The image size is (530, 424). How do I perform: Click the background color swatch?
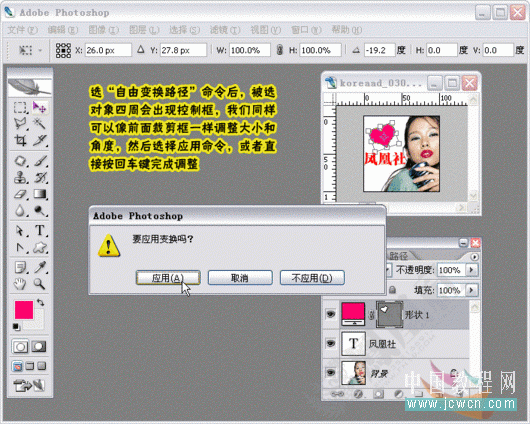tap(38, 323)
